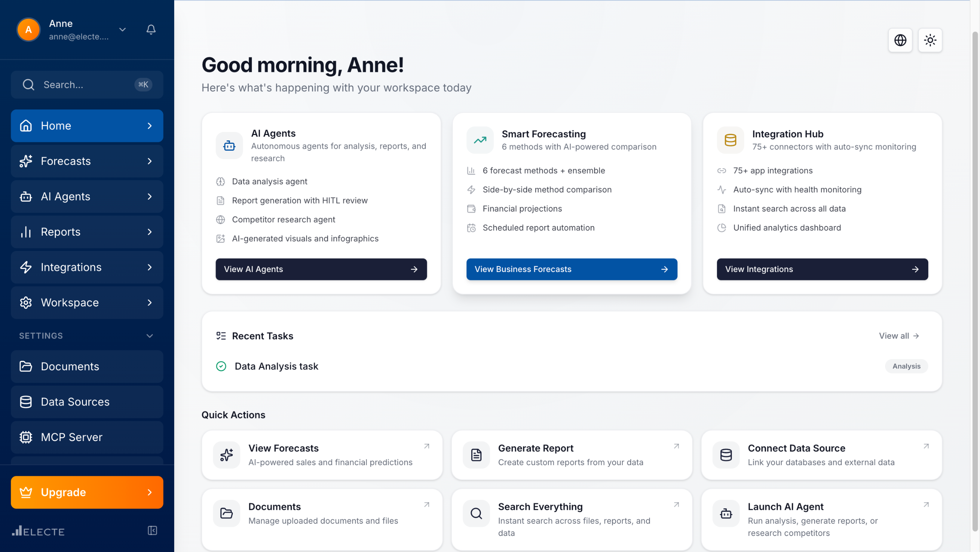Image resolution: width=980 pixels, height=552 pixels.
Task: Toggle the light/dark theme sun icon
Action: coord(930,40)
